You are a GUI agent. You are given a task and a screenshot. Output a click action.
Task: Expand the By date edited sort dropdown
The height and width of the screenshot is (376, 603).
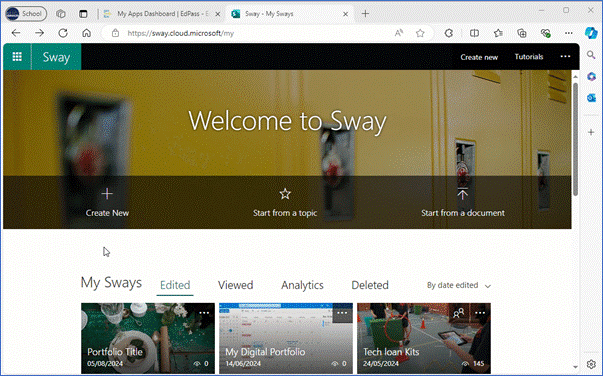point(459,285)
